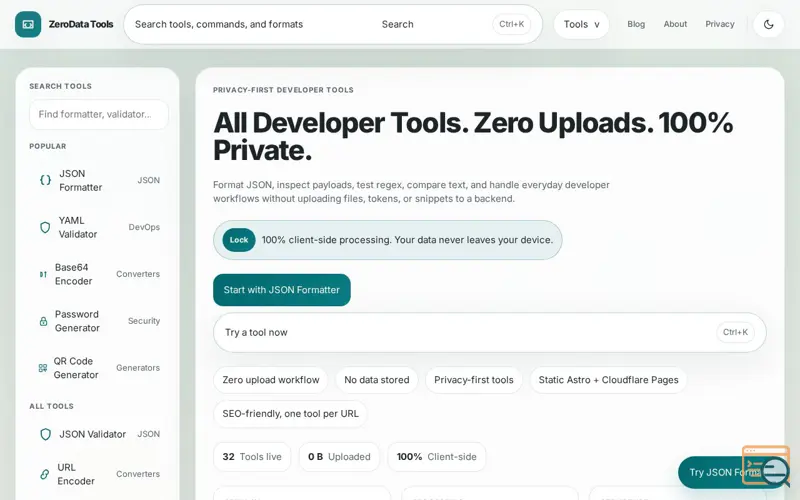Click the Generators tag beside QR Code Generator

138,368
